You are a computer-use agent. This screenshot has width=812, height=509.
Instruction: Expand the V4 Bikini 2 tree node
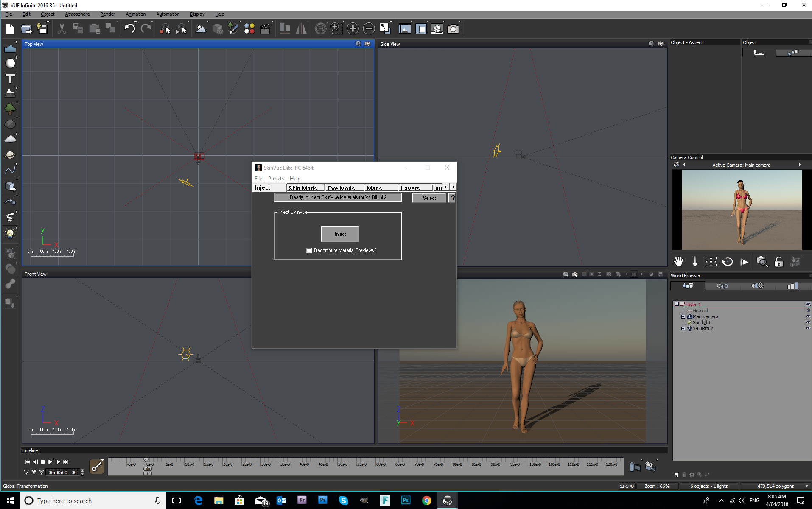click(683, 328)
